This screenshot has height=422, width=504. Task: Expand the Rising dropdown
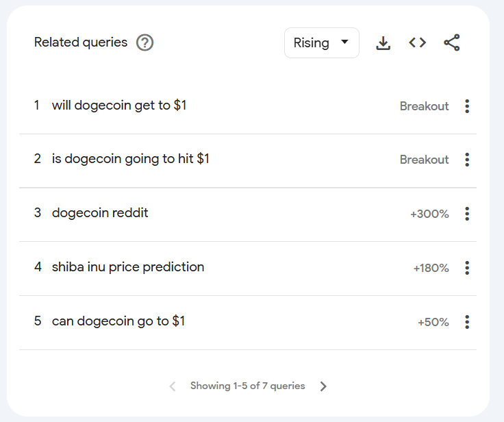[x=321, y=42]
